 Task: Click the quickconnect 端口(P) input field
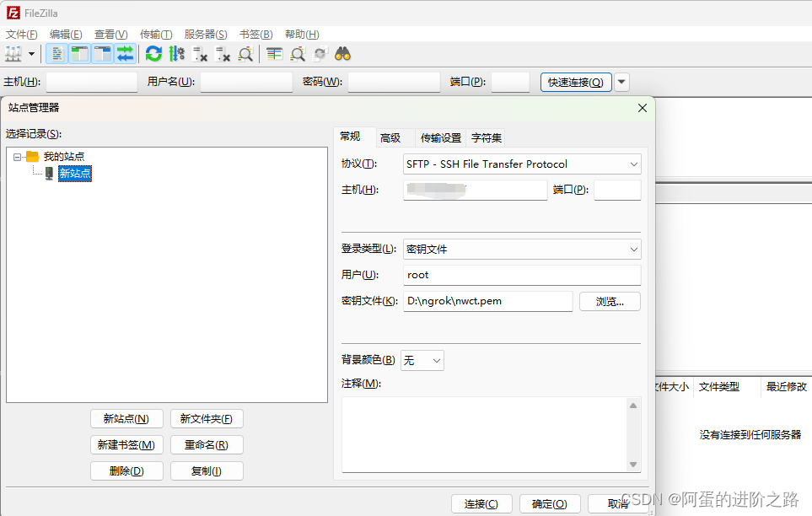[x=510, y=82]
